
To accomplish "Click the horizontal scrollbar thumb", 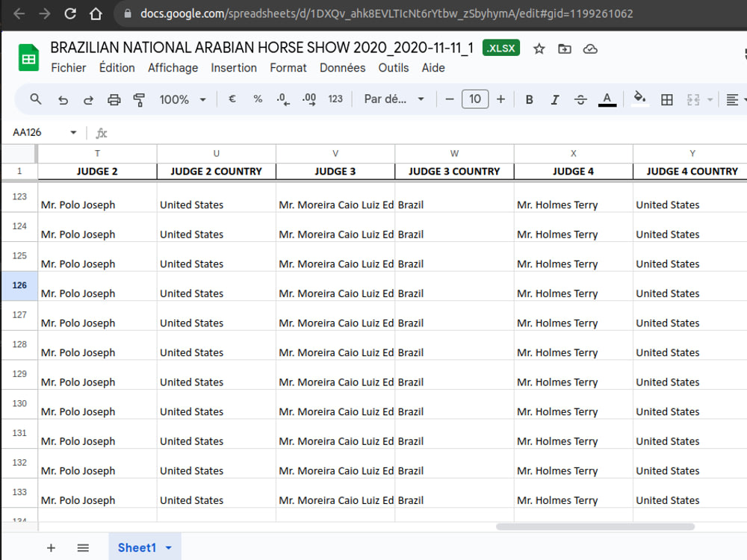I will (595, 526).
